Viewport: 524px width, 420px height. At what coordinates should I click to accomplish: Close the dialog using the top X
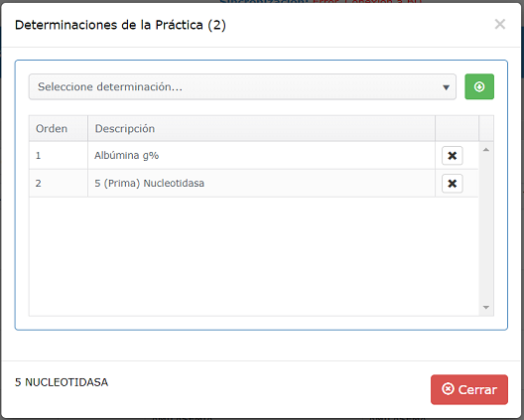tap(500, 24)
